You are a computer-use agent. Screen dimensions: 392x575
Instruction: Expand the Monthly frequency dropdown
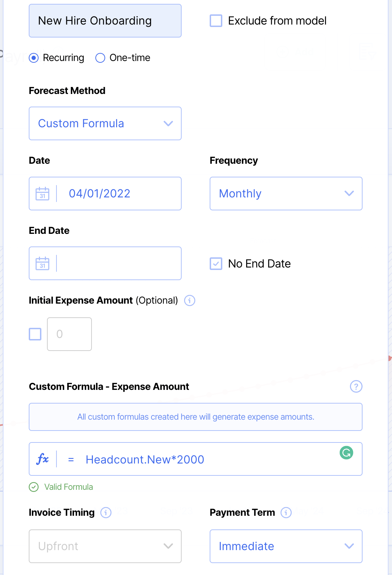286,194
